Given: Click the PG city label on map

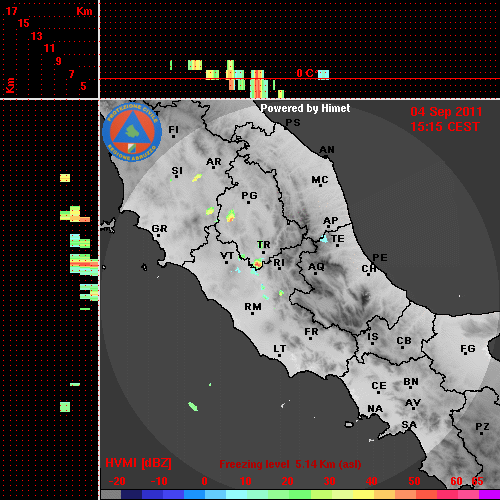Looking at the screenshot, I should coord(249,195).
